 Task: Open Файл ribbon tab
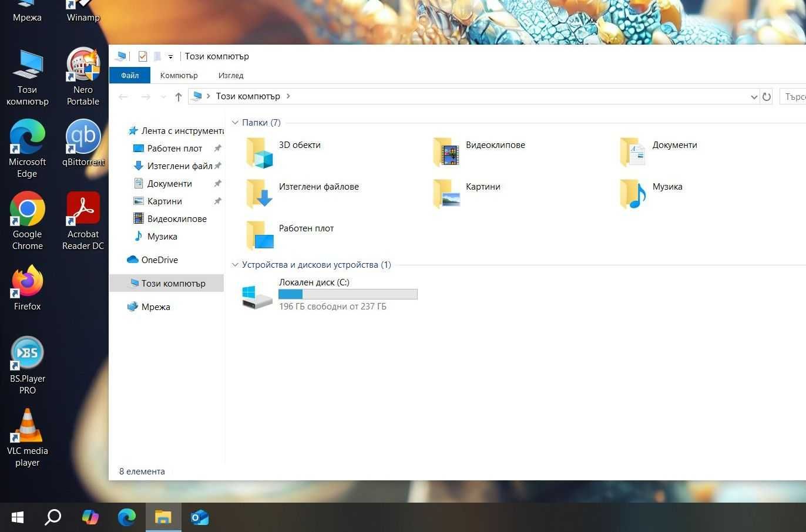coord(130,75)
